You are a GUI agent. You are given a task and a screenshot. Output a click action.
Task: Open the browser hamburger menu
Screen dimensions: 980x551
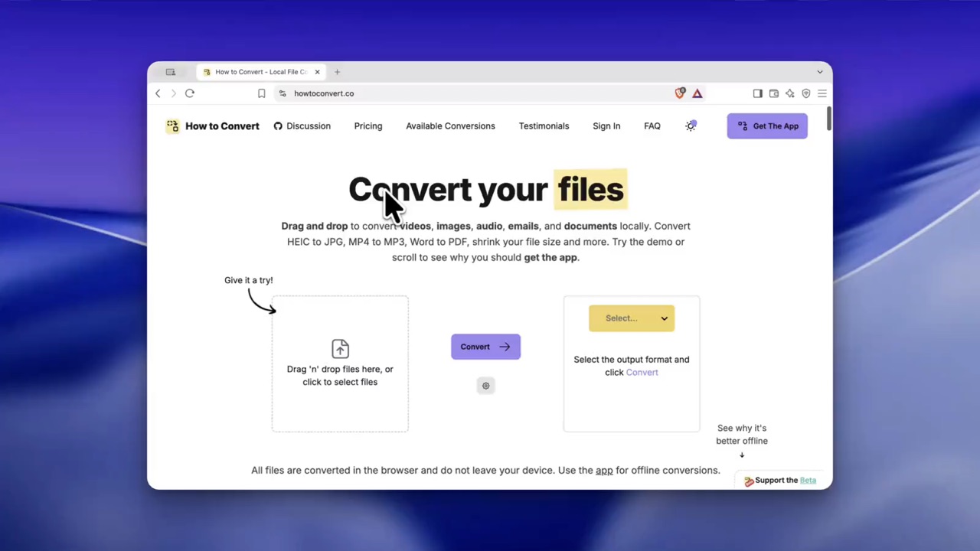click(822, 93)
